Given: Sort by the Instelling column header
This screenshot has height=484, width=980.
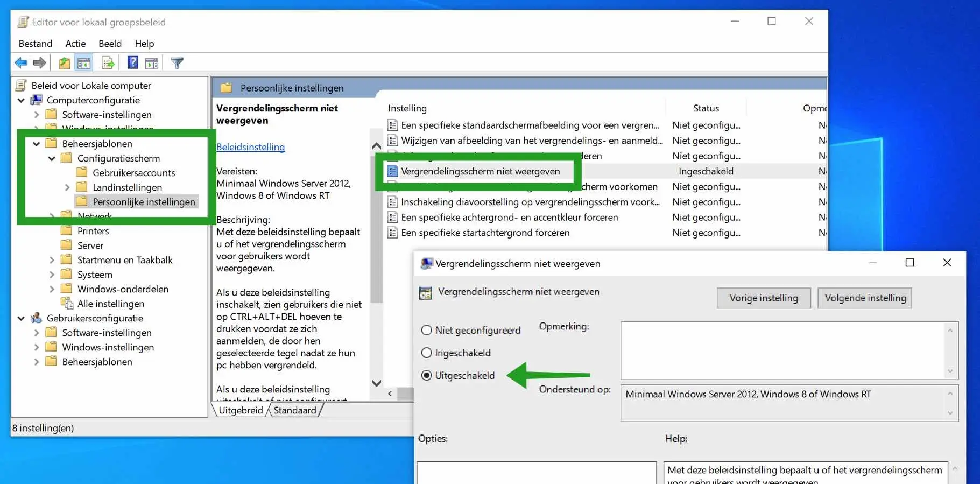Looking at the screenshot, I should pos(407,108).
